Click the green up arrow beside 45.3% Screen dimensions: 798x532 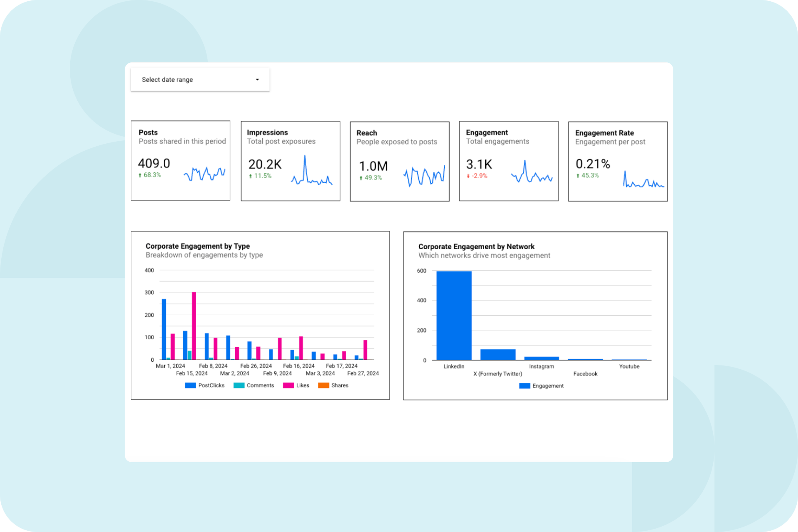click(578, 176)
